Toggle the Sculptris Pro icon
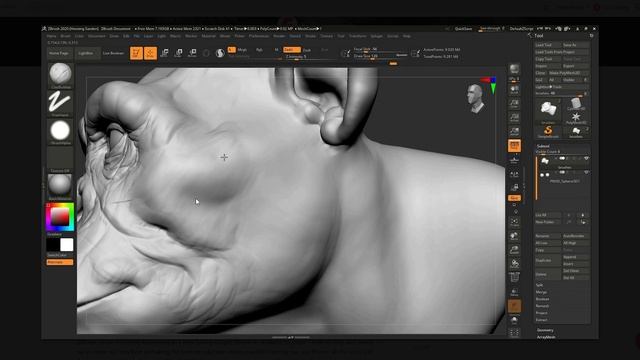Screen dimensions: 640x360 [x=220, y=53]
